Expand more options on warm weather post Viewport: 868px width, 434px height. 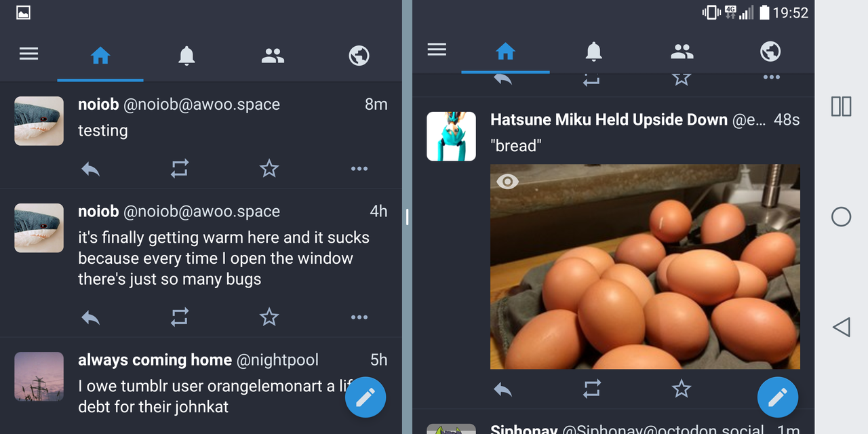pyautogui.click(x=359, y=317)
